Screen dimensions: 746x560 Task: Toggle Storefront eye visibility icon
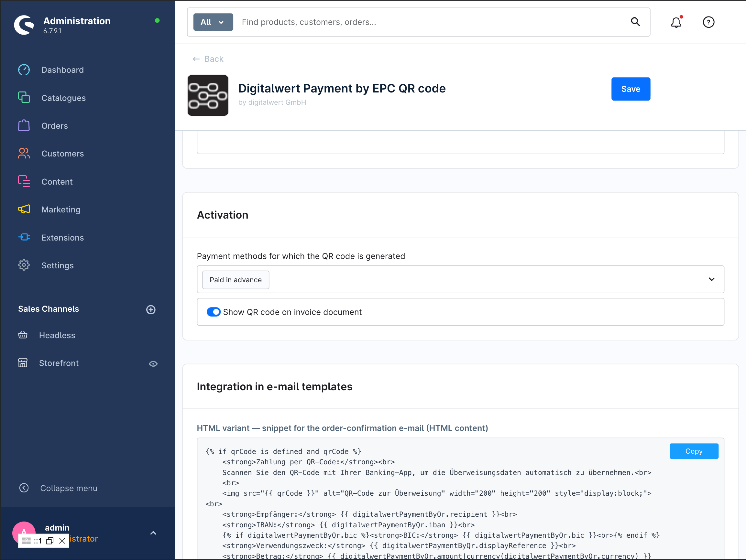tap(153, 364)
